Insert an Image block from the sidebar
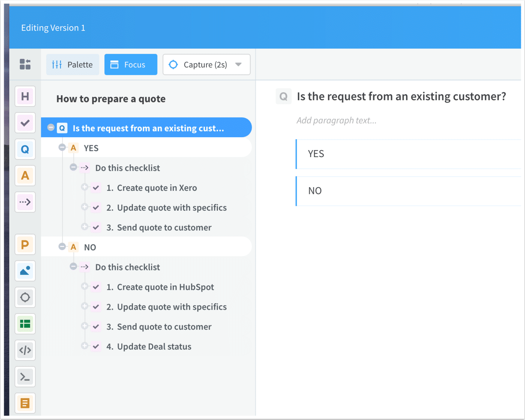 (x=25, y=271)
